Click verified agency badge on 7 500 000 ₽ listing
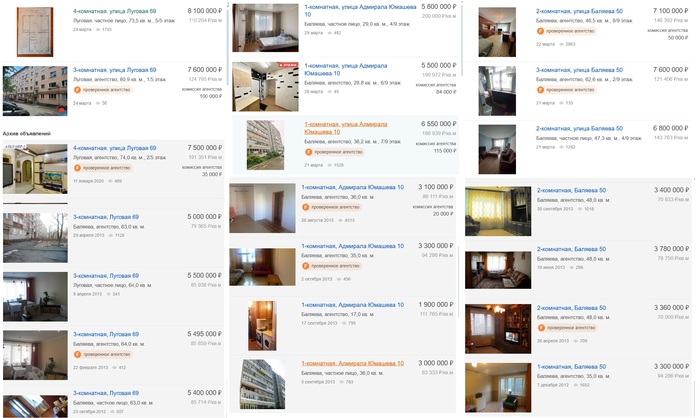 (103, 168)
